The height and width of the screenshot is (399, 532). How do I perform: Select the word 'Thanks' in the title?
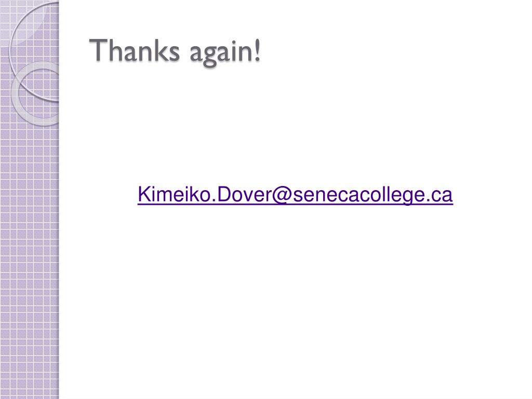(x=135, y=50)
